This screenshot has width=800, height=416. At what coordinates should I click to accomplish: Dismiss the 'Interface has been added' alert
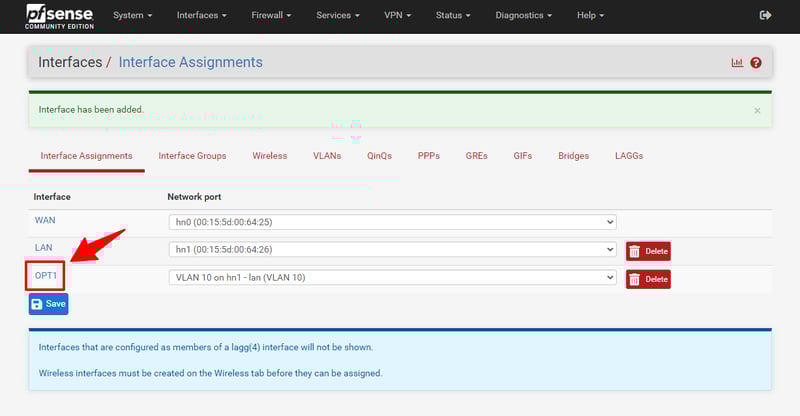point(757,110)
